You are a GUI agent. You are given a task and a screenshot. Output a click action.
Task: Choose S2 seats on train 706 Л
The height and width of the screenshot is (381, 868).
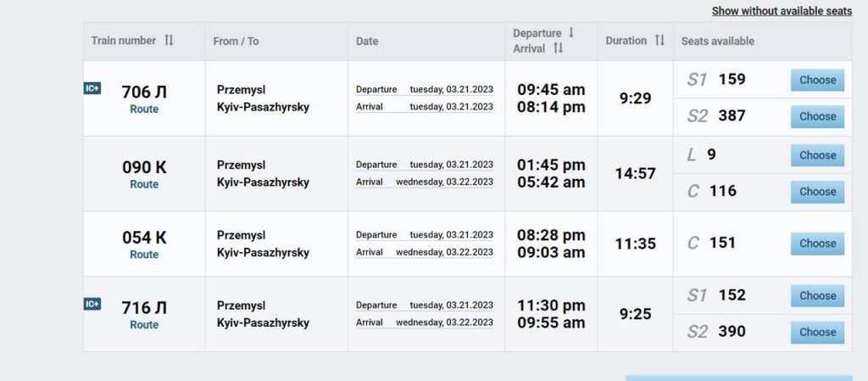[x=817, y=116]
